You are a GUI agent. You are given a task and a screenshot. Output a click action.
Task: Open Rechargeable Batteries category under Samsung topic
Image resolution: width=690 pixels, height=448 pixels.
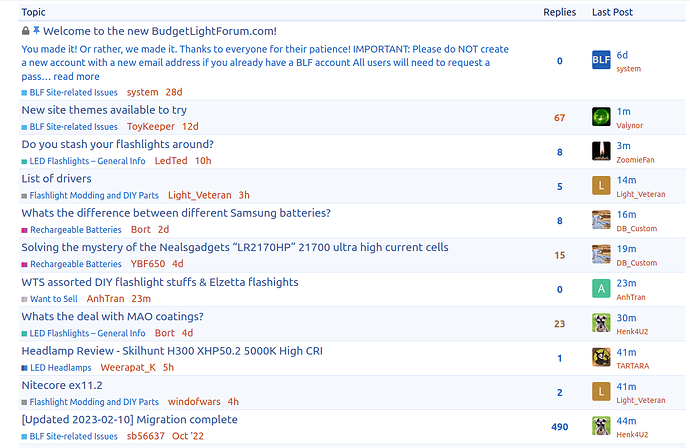click(x=71, y=230)
